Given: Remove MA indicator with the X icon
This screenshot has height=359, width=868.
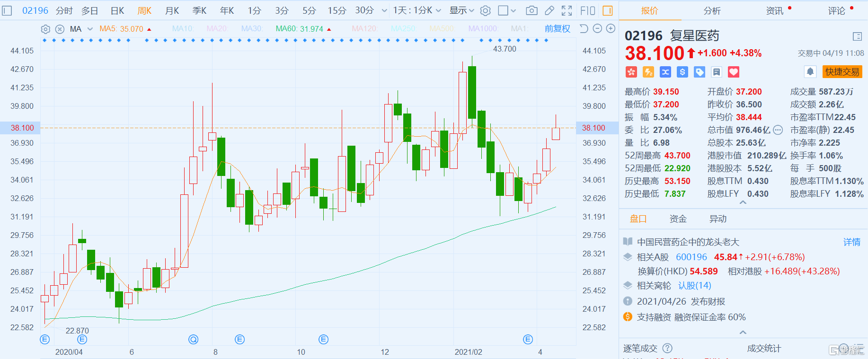Looking at the screenshot, I should pos(60,29).
